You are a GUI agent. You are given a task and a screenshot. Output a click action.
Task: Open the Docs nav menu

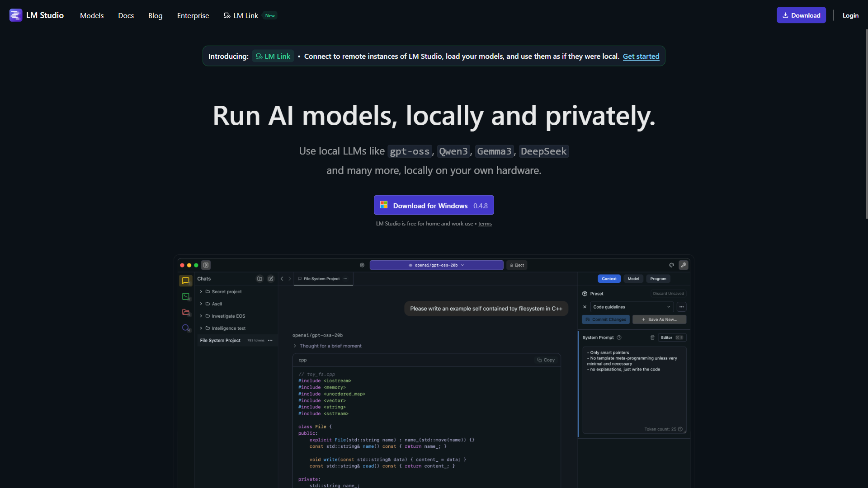tap(126, 15)
